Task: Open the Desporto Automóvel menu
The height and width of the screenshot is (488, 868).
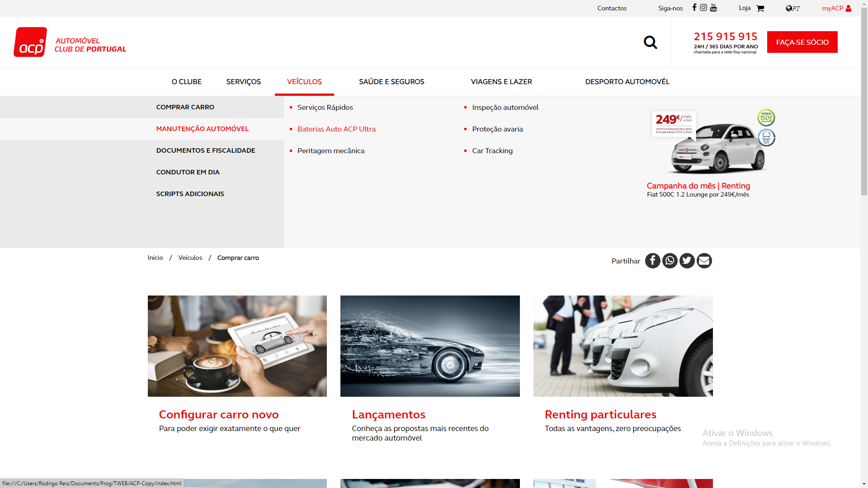Action: coord(627,82)
